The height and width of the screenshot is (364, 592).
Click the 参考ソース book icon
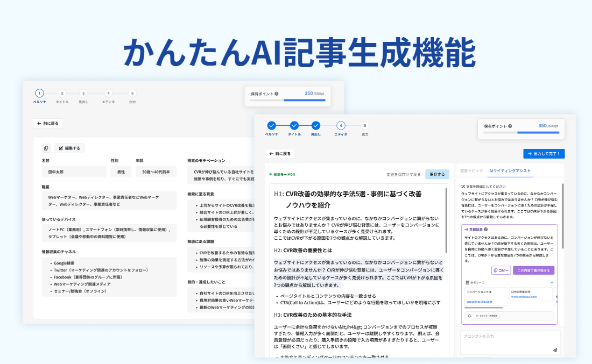point(467,282)
